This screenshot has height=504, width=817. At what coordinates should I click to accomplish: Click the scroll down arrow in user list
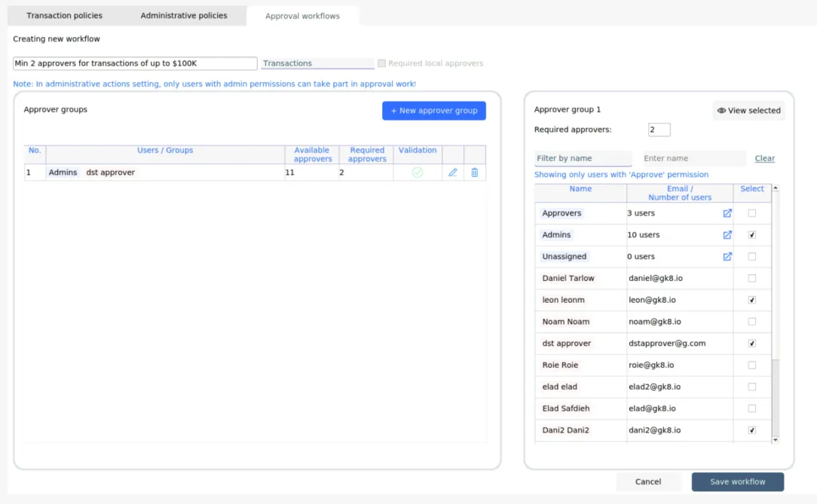click(776, 440)
